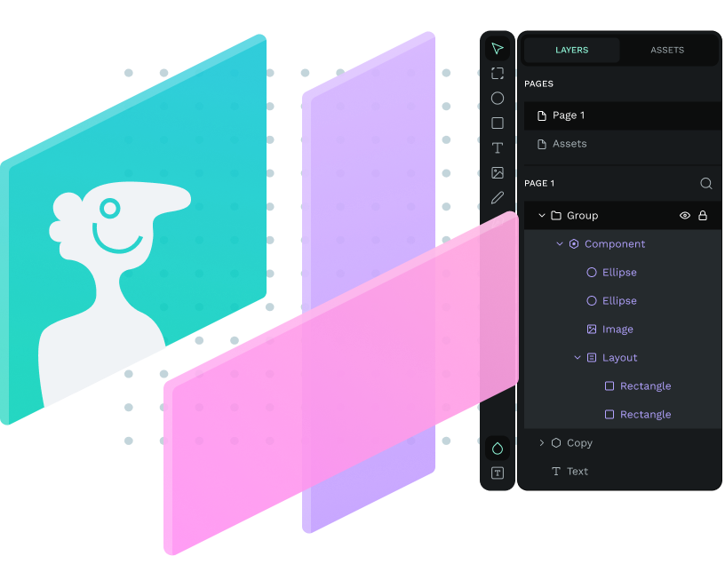Screen dimensions: 725x588
Task: Open Assets page entry
Action: (x=569, y=143)
